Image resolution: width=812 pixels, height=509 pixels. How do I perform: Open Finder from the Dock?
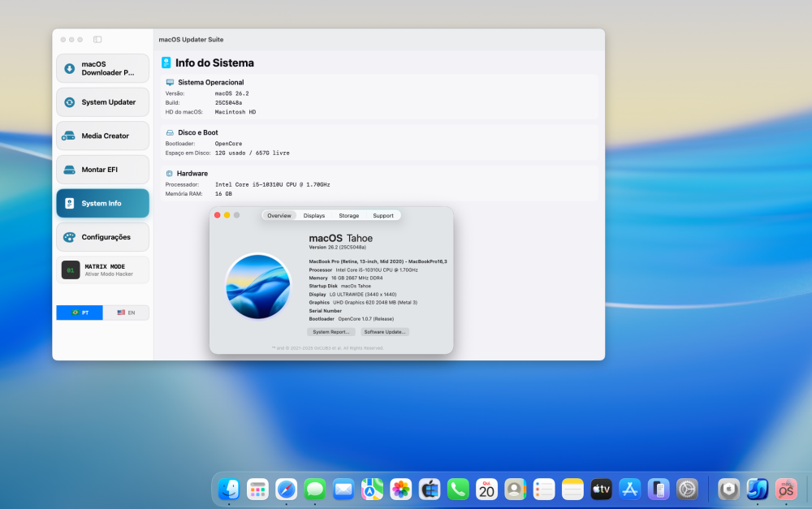tap(229, 490)
